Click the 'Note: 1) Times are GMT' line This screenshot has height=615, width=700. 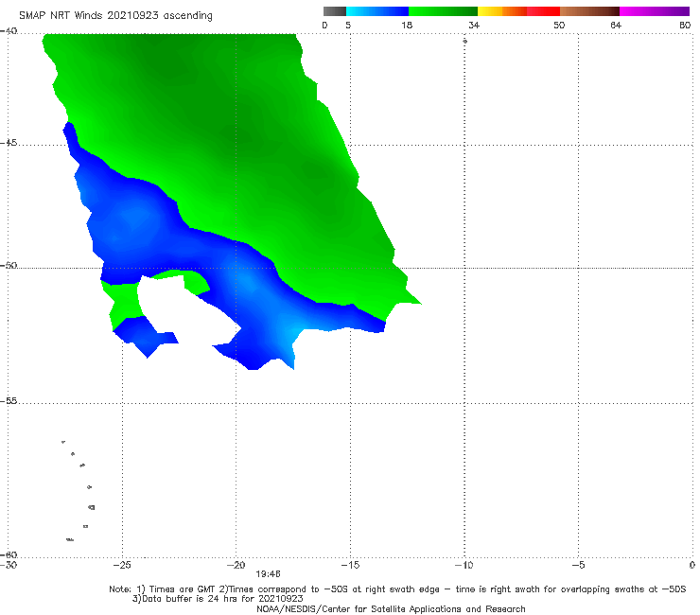(397, 589)
